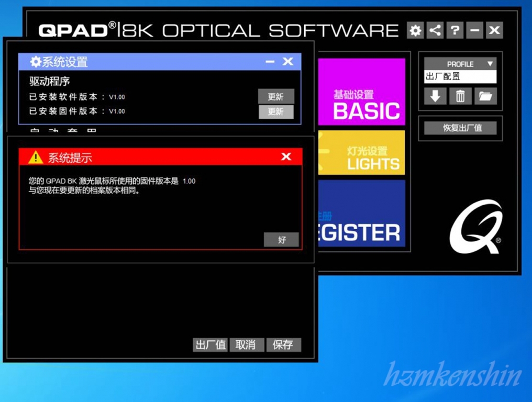Expand the PROFILE dropdown arrow
Image resolution: width=532 pixels, height=402 pixels.
click(490, 63)
